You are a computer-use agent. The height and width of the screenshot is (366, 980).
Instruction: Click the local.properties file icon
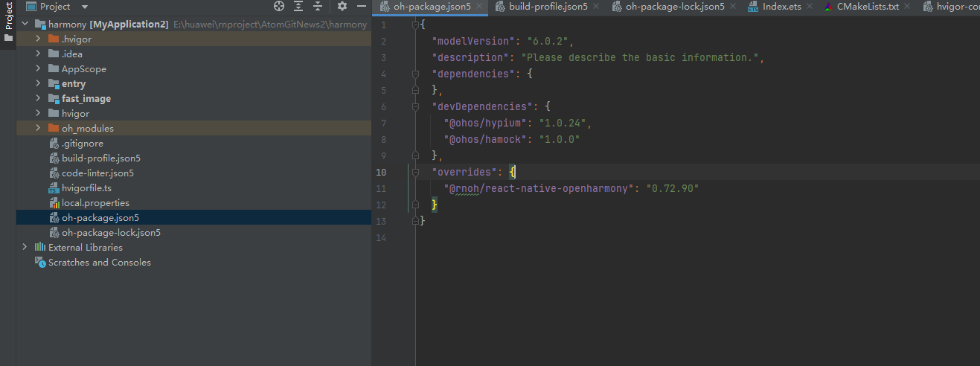click(54, 203)
